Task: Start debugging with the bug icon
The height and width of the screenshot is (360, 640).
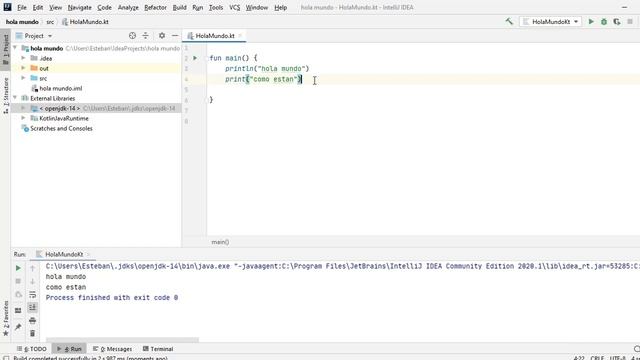Action: point(604,22)
